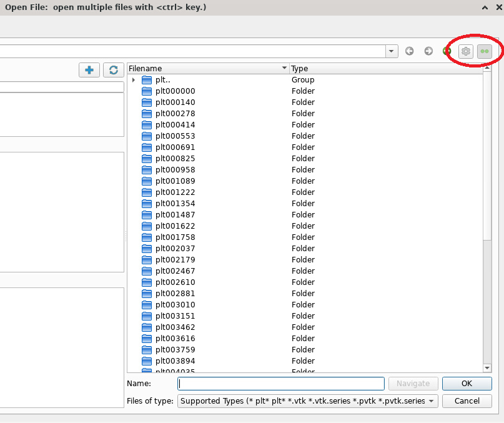Open the gear settings button
This screenshot has width=504, height=423.
pos(465,51)
